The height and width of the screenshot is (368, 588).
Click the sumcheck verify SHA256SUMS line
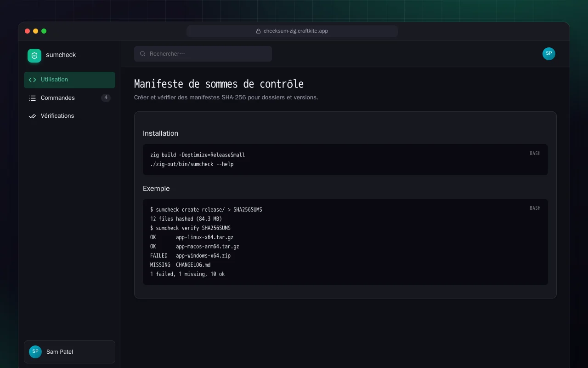(x=191, y=228)
